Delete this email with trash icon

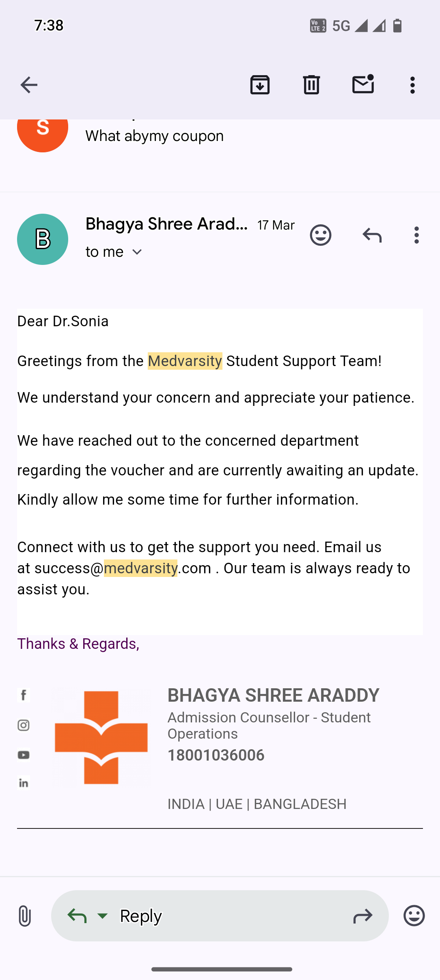point(311,85)
